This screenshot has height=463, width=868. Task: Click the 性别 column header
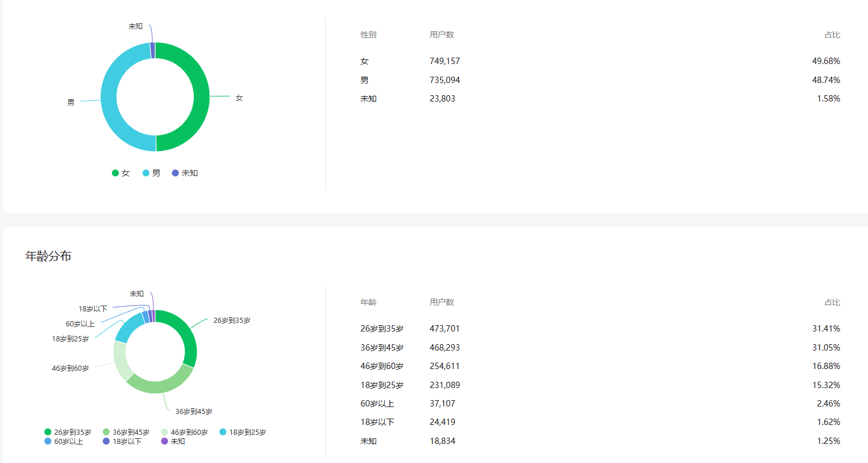point(369,35)
